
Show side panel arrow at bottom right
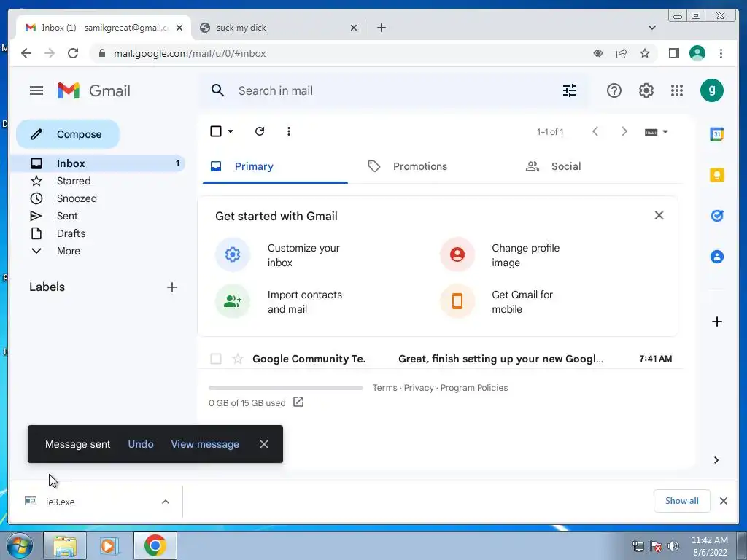pos(716,460)
